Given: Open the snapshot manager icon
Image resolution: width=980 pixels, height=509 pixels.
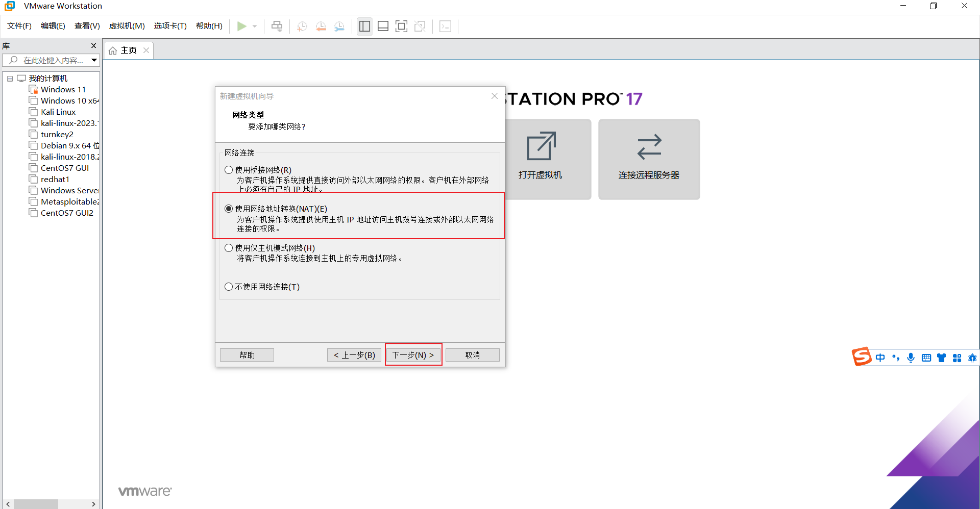Looking at the screenshot, I should 339,27.
